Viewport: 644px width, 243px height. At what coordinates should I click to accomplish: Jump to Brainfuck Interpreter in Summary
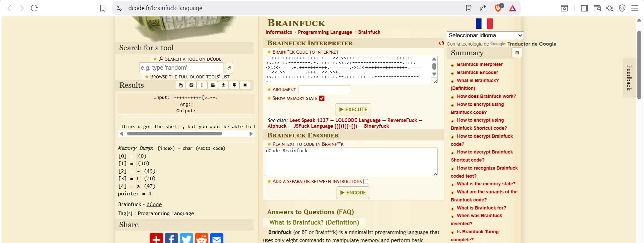(x=480, y=64)
